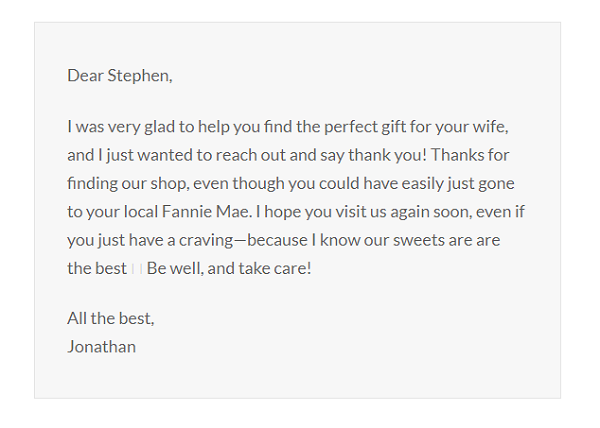
Task: Click the "All the best," closing line
Action: [111, 318]
